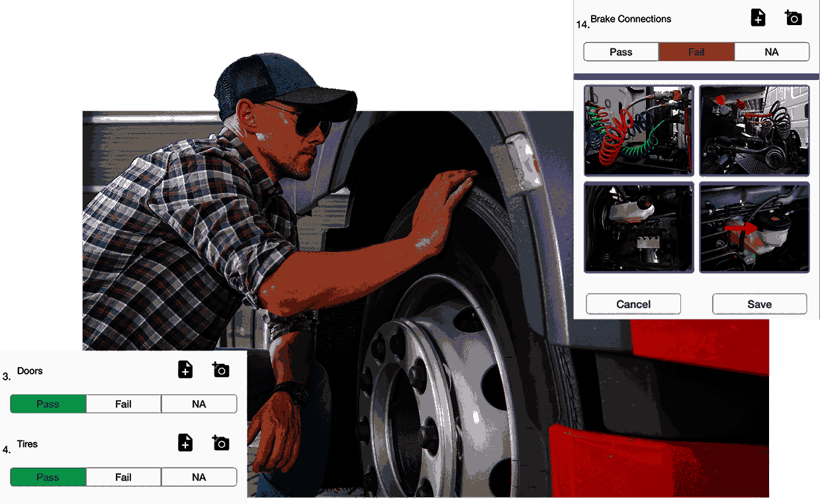Viewport: 820px width, 504px height.
Task: Capture a photo for the Tires item
Action: [x=220, y=443]
